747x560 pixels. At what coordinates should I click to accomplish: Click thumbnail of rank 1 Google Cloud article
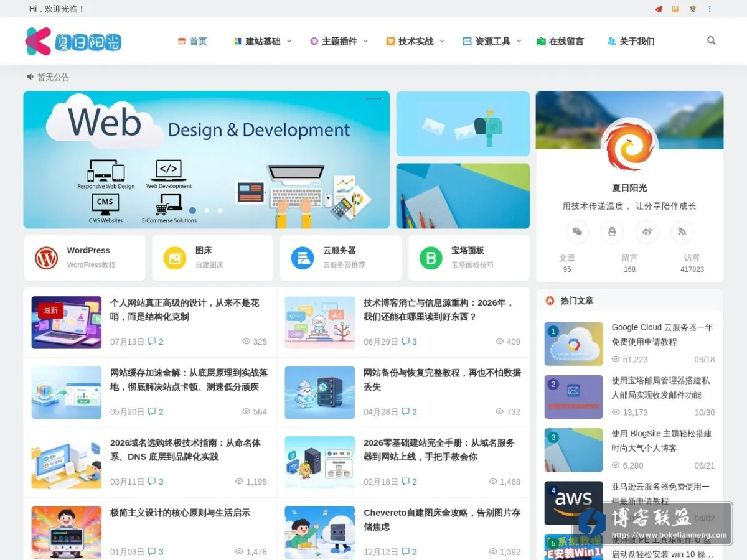coord(573,343)
